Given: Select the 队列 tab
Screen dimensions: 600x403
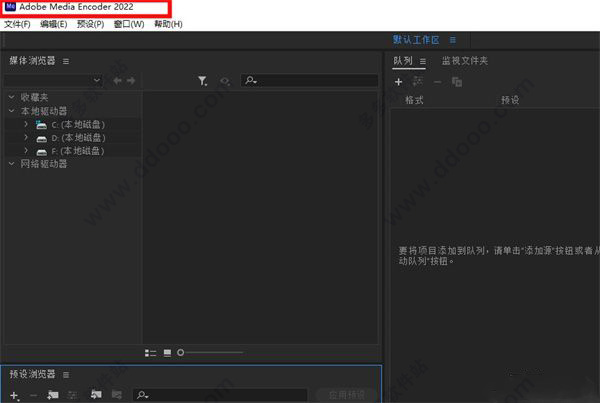Looking at the screenshot, I should [x=403, y=61].
